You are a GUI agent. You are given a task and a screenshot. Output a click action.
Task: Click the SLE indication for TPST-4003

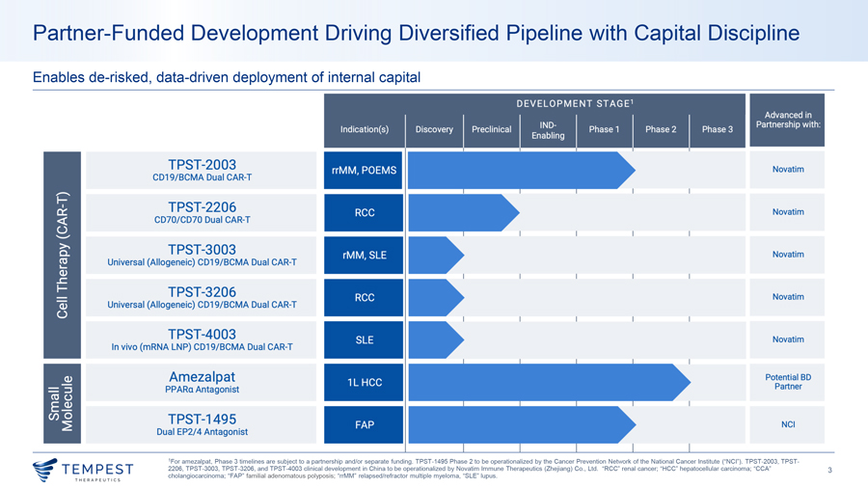tap(364, 339)
